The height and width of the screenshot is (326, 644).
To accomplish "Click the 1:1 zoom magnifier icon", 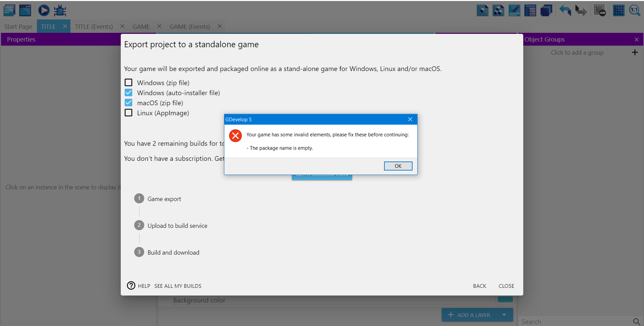I will [634, 11].
